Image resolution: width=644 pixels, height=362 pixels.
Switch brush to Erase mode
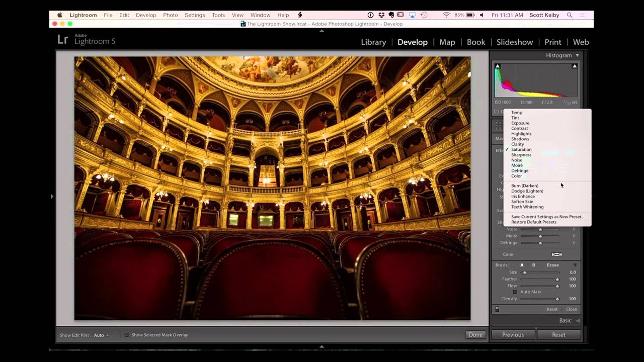tap(553, 265)
